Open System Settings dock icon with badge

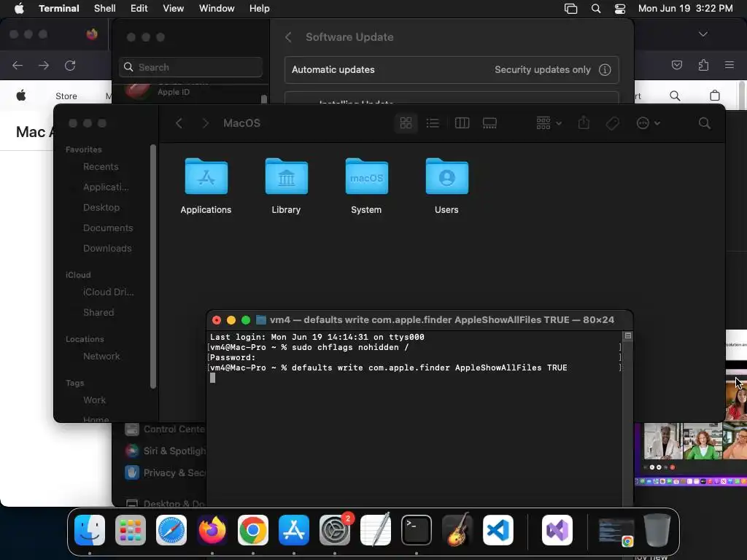(x=335, y=530)
